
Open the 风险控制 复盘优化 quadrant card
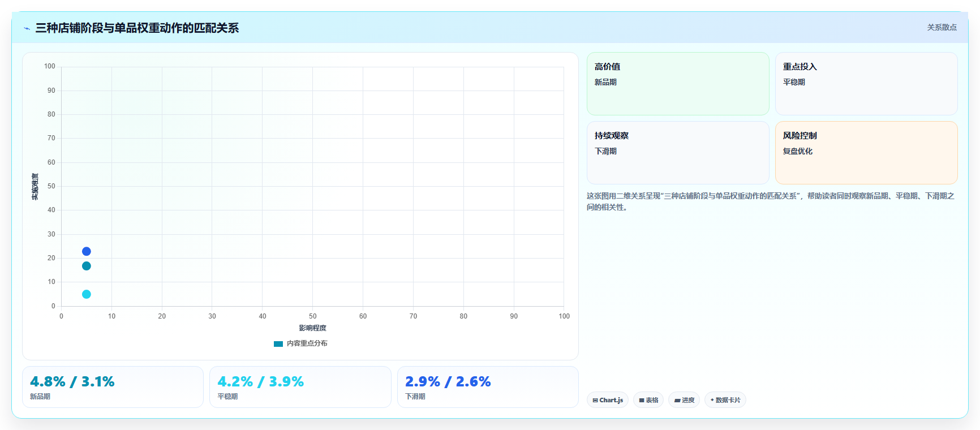(x=866, y=153)
